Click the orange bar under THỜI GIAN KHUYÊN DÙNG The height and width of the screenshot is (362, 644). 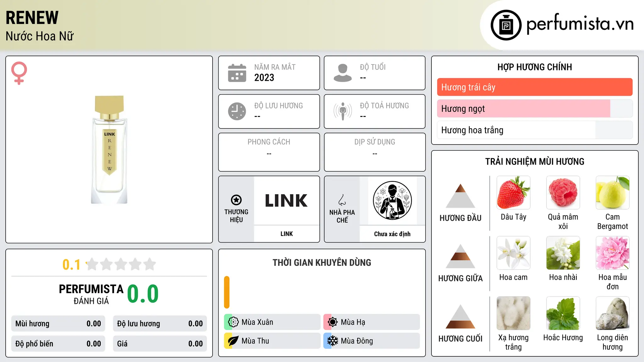pos(227,292)
